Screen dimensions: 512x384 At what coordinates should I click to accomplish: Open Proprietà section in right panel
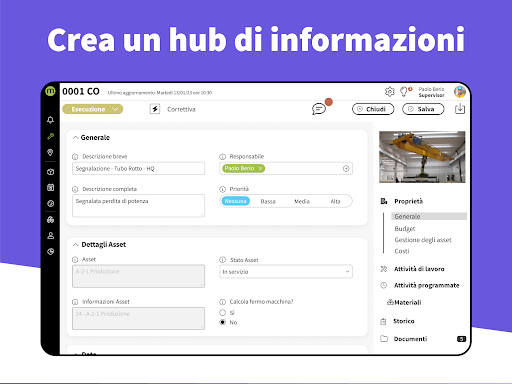click(408, 201)
